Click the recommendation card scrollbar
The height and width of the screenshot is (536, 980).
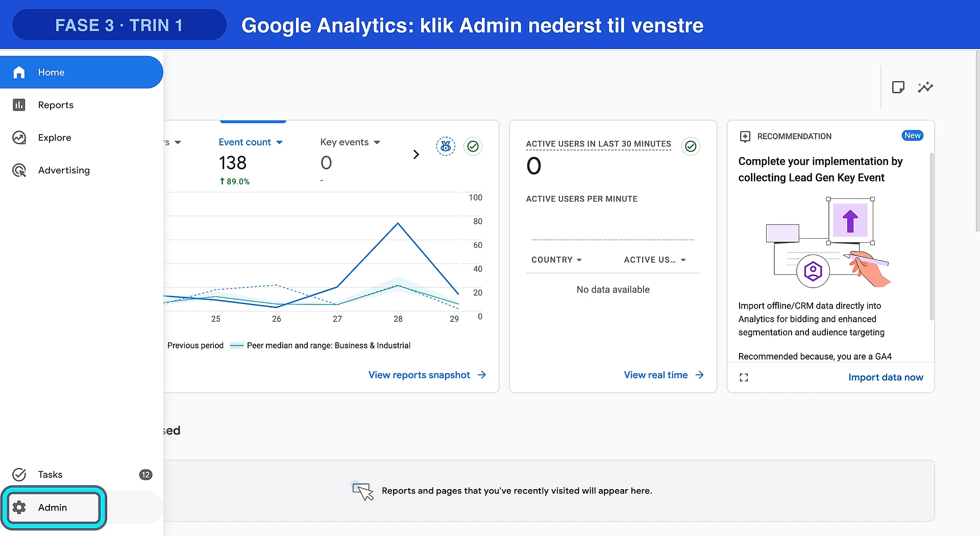pos(932,237)
